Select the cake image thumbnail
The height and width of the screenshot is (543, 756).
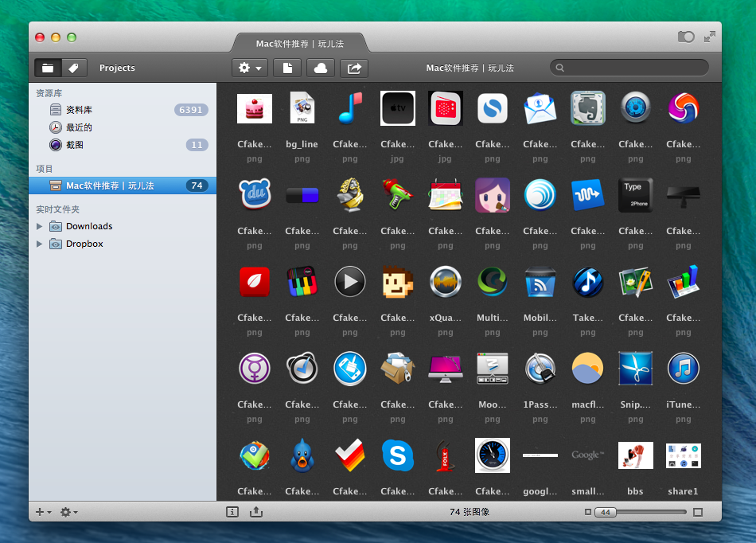[255, 108]
